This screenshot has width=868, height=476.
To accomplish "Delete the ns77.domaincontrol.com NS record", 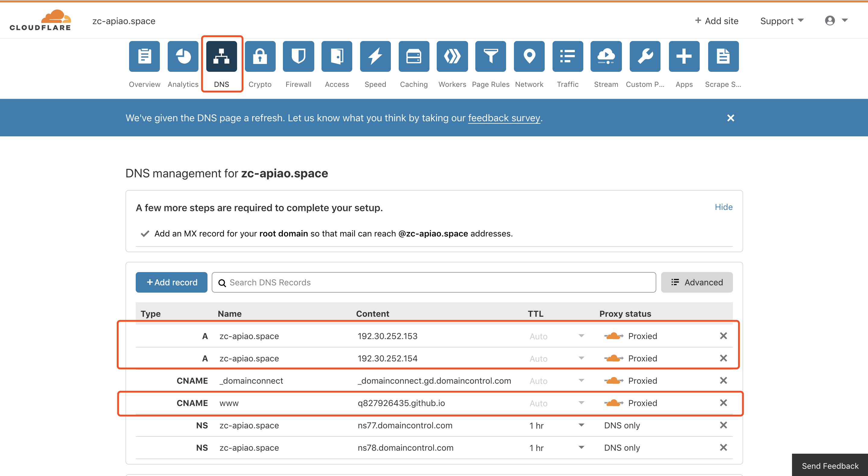I will pyautogui.click(x=723, y=425).
